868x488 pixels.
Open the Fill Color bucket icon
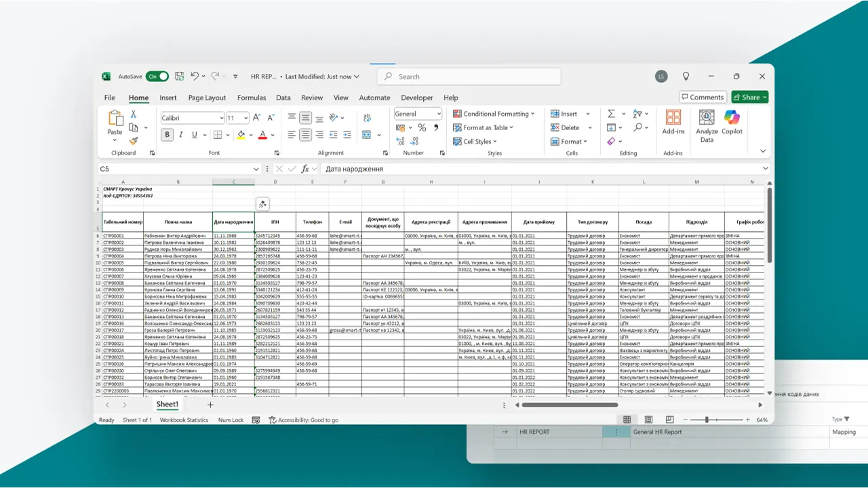point(241,134)
